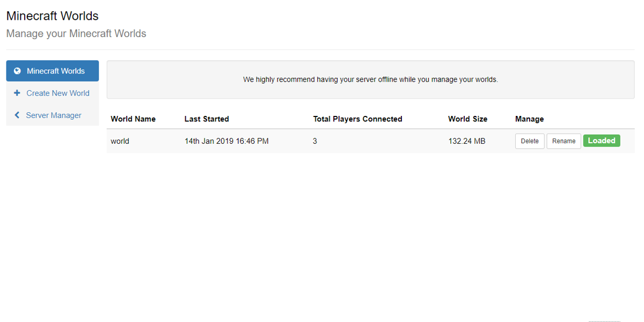Image resolution: width=644 pixels, height=322 pixels.
Task: Click the 132.24 MB world size value
Action: click(466, 141)
